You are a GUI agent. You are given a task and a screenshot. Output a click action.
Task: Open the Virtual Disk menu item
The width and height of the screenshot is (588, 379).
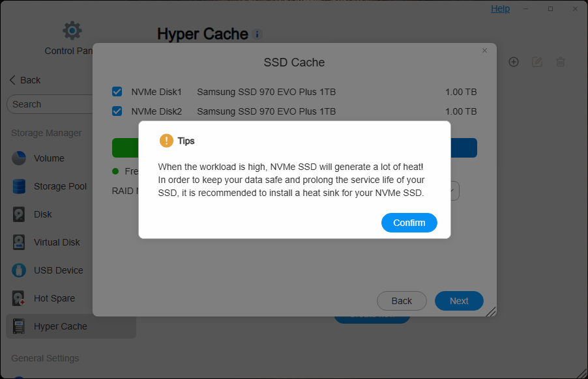(57, 242)
